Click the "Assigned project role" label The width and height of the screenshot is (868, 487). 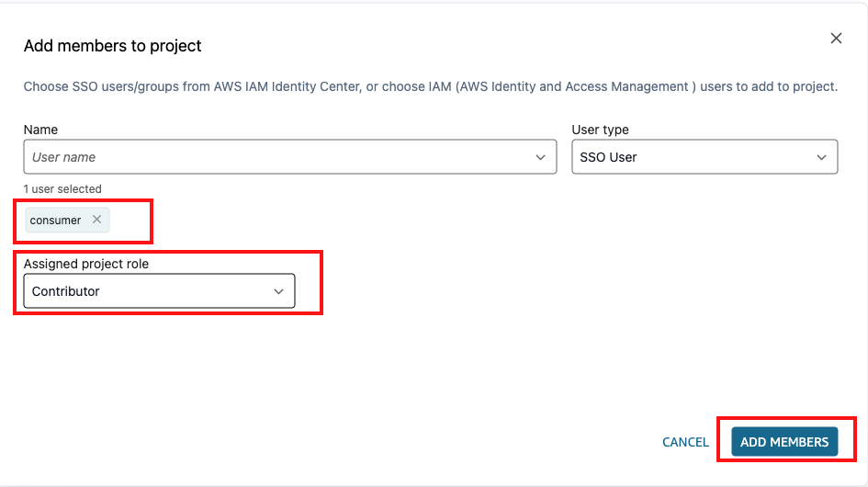coord(86,264)
